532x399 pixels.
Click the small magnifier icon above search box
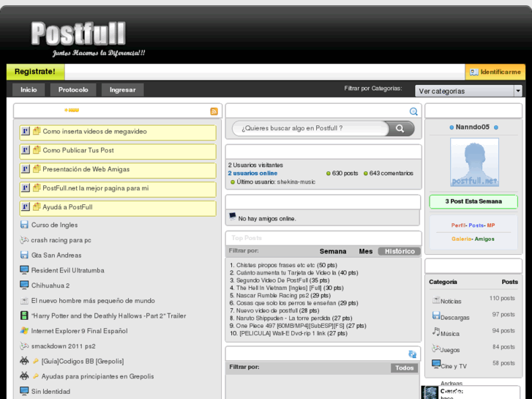click(x=413, y=111)
